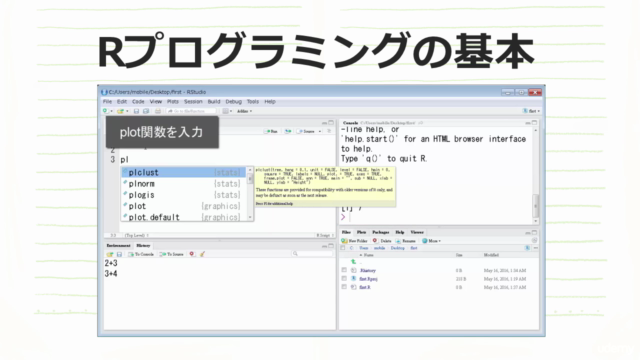Expand the recent files dropdown arrow
Screen dimensions: 640x360
coord(127,111)
